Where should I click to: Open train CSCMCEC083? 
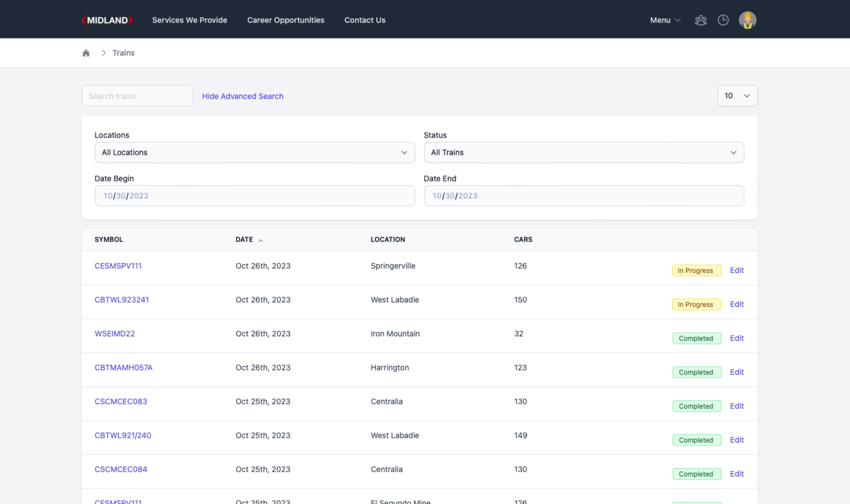(x=121, y=401)
